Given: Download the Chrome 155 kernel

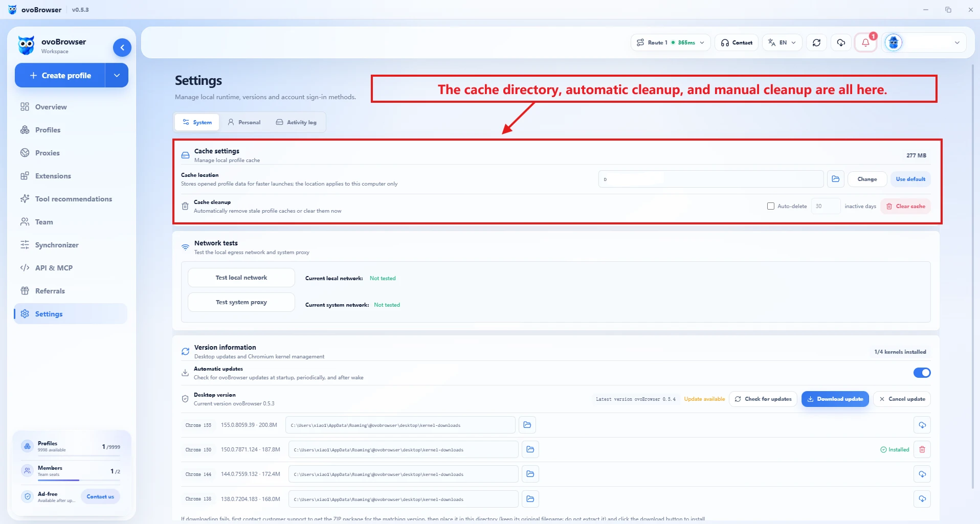Looking at the screenshot, I should pyautogui.click(x=922, y=425).
